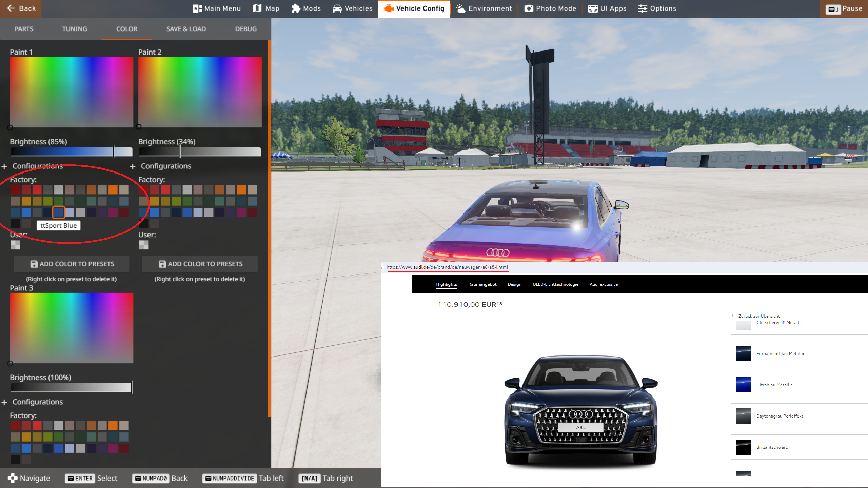Click the Main Menu star-grid icon
The width and height of the screenshot is (868, 488).
pyautogui.click(x=197, y=8)
